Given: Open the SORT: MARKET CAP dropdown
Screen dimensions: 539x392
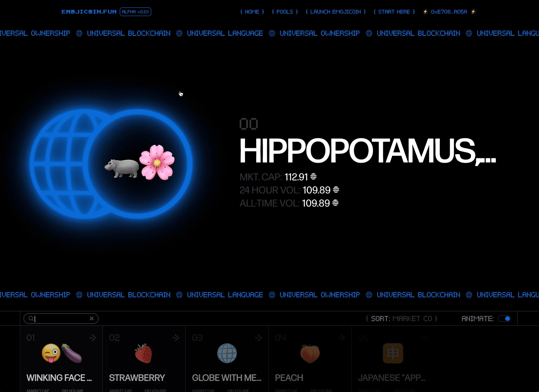Looking at the screenshot, I should (402, 319).
